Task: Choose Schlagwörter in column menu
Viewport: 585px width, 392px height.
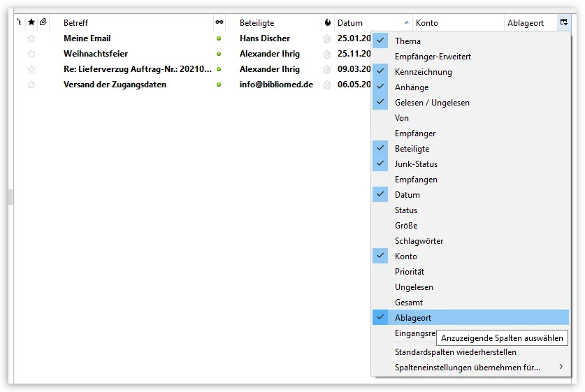Action: click(x=470, y=241)
